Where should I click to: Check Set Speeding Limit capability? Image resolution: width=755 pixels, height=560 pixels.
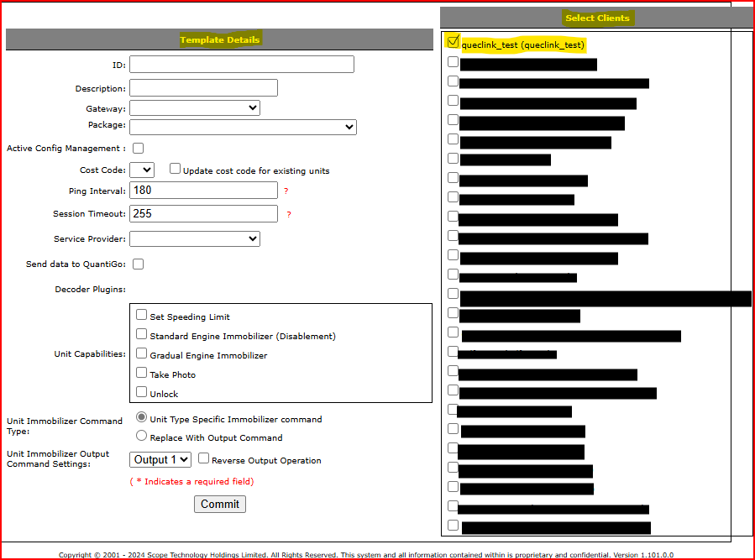[x=142, y=315]
